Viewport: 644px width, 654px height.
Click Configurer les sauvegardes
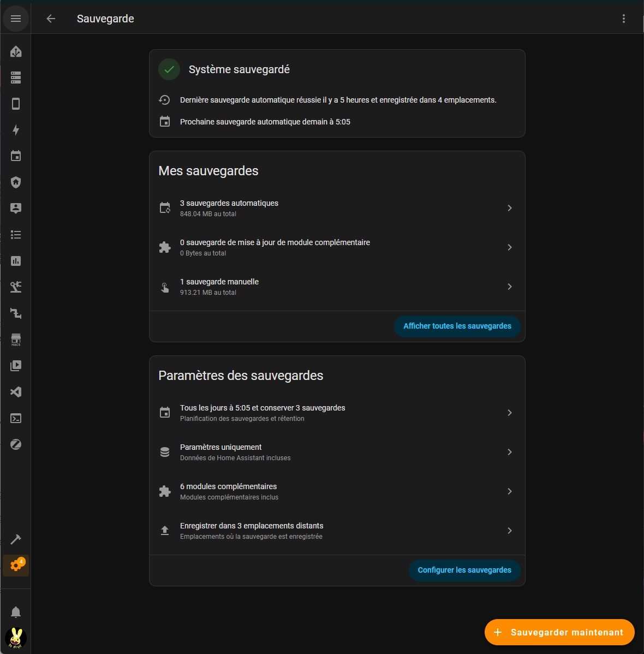[464, 570]
